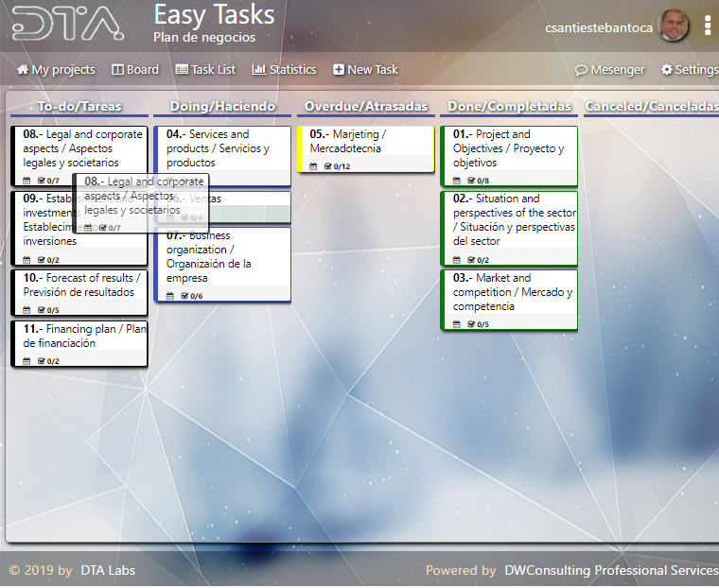Open DWConsulting Professional Services link
The width and height of the screenshot is (719, 588).
click(x=610, y=570)
